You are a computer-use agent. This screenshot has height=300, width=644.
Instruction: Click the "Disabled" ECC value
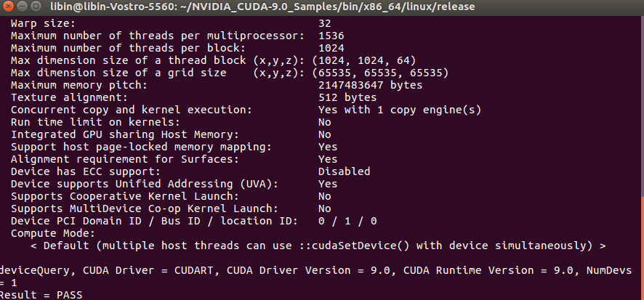pos(344,171)
